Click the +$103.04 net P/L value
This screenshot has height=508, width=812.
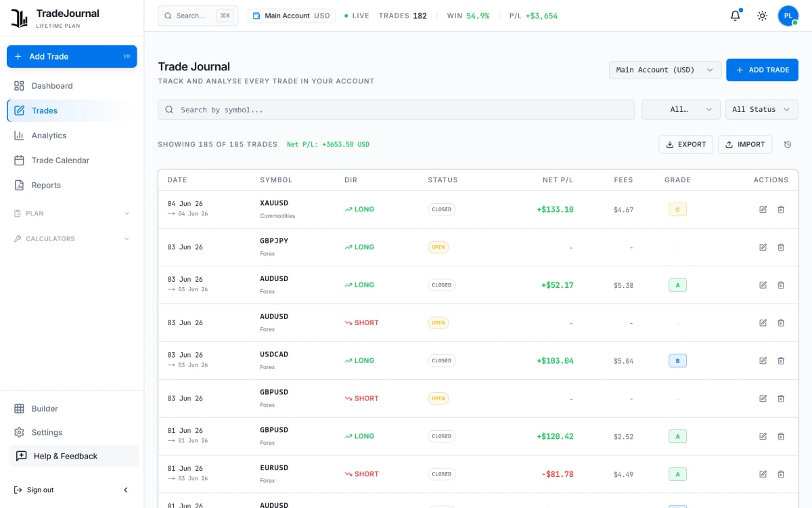555,361
